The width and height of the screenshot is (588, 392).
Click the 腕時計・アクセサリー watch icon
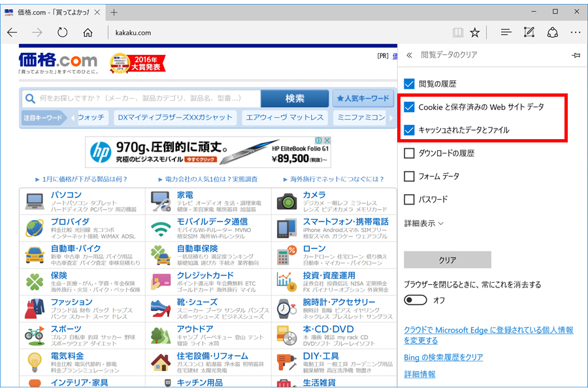tap(287, 309)
